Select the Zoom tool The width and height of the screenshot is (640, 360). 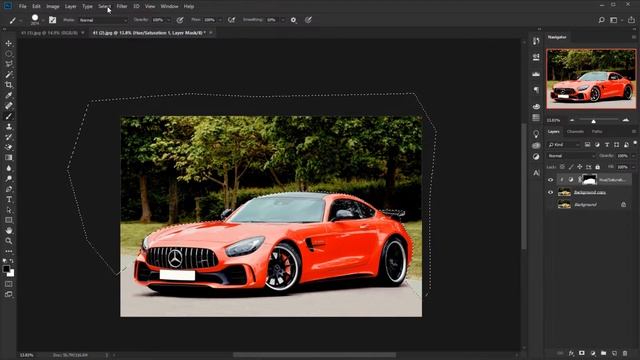tap(9, 241)
